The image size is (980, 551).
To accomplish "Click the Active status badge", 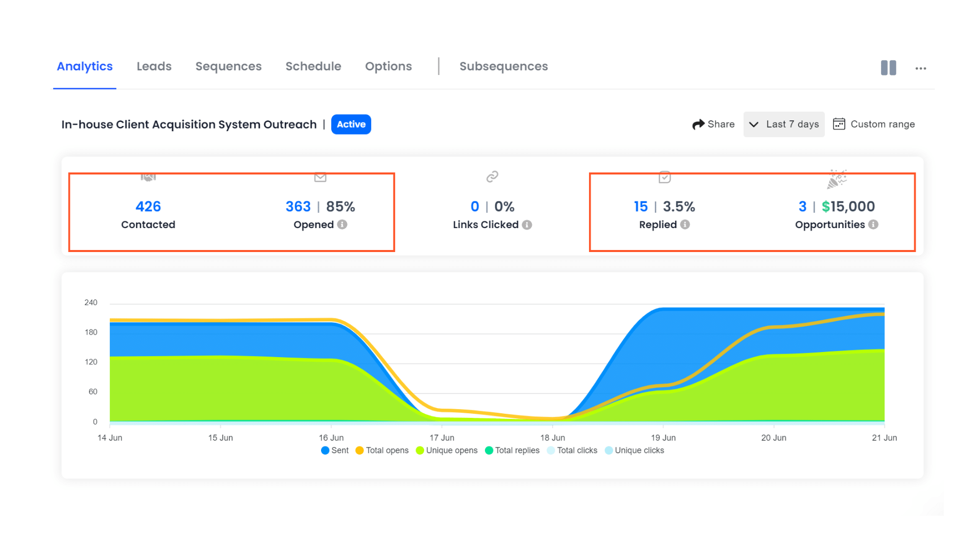I will (x=351, y=124).
